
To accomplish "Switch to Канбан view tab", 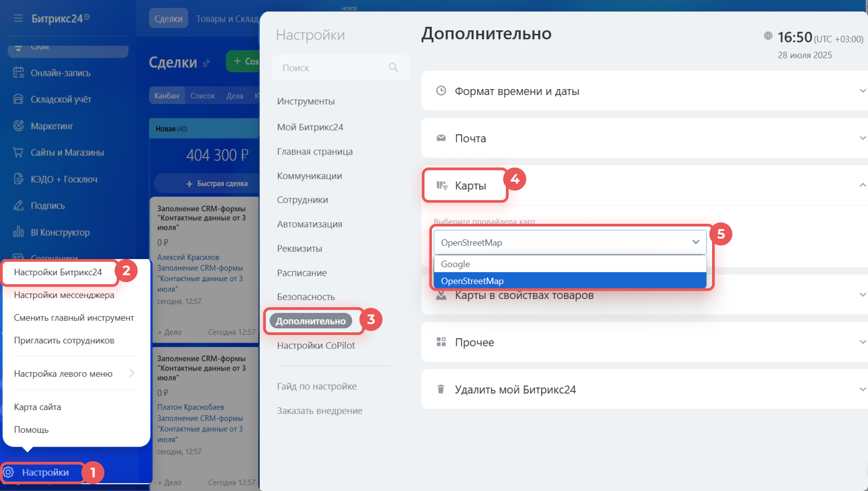I will pos(167,95).
